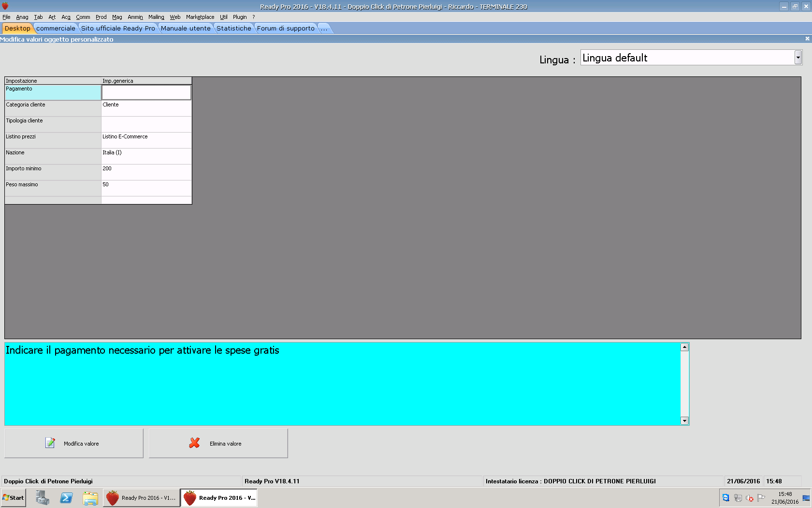Click the Imp.generica column header
This screenshot has height=508, width=812.
click(x=146, y=81)
